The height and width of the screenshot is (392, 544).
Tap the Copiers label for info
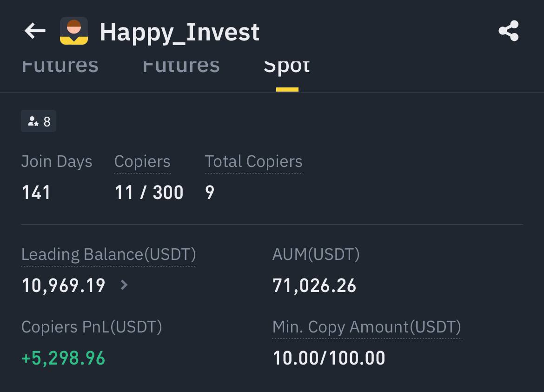click(x=142, y=162)
